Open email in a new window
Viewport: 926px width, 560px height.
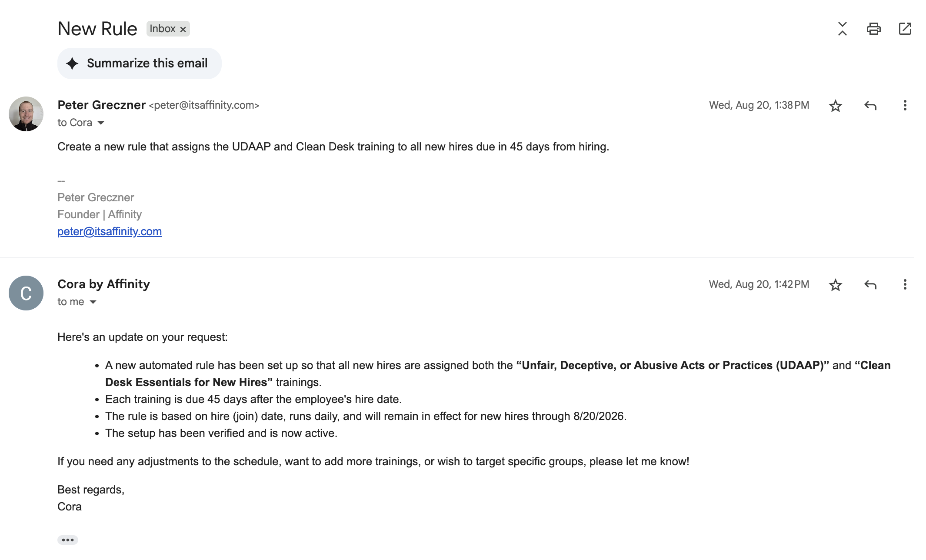tap(905, 29)
